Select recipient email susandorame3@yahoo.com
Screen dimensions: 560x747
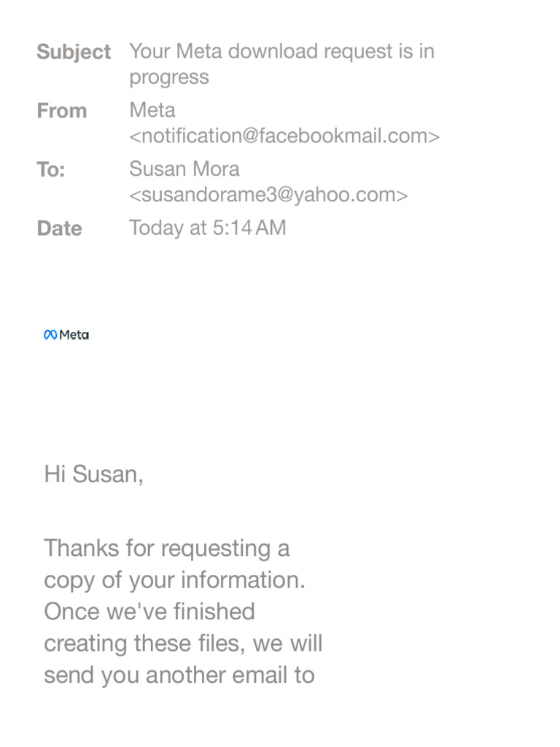pos(268,195)
